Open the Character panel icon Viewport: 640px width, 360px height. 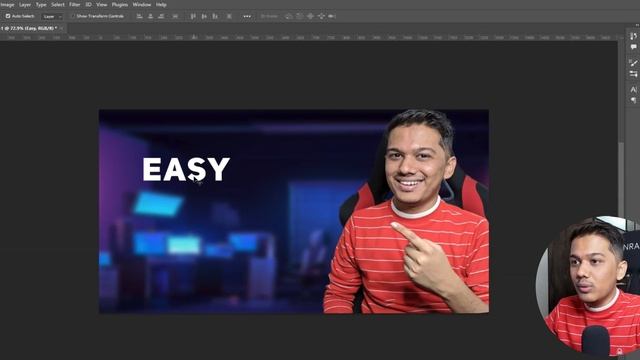pyautogui.click(x=633, y=89)
